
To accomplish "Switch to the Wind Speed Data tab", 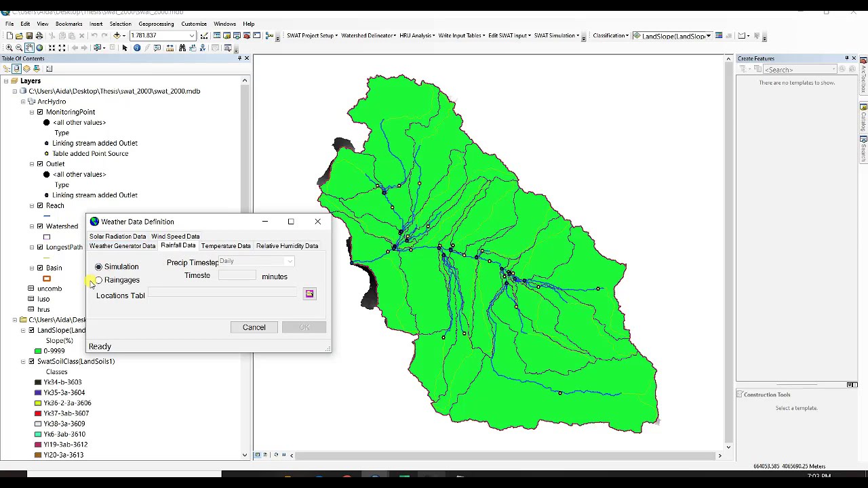I will pyautogui.click(x=175, y=237).
